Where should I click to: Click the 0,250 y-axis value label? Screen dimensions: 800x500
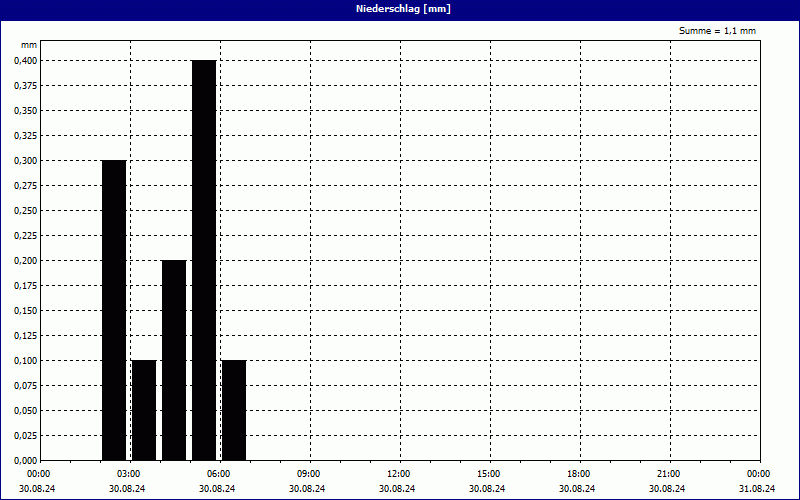pos(25,210)
